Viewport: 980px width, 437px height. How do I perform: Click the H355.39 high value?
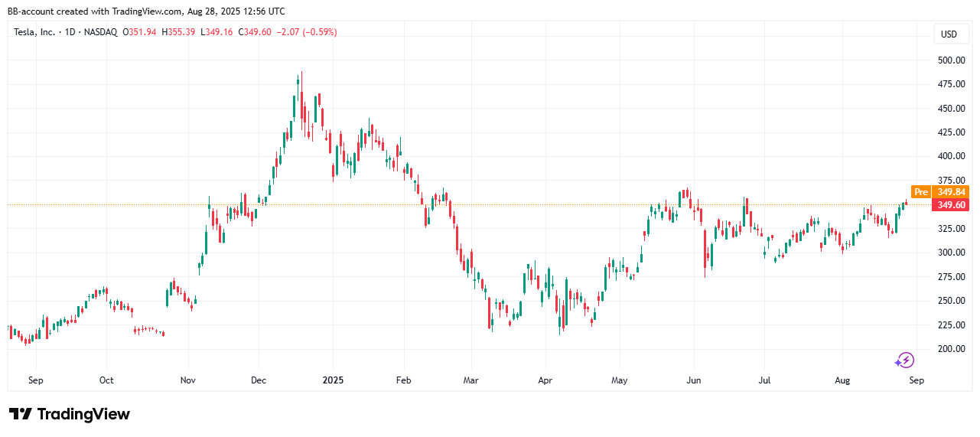[178, 32]
